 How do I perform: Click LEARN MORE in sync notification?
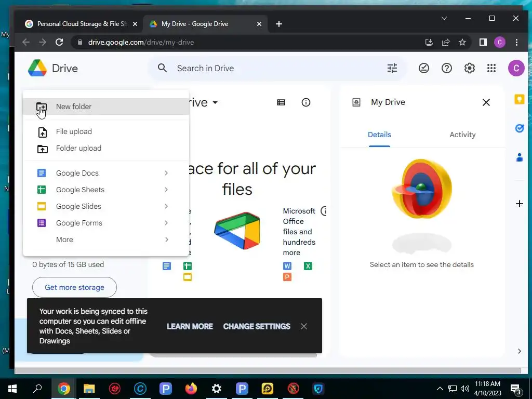coord(190,326)
